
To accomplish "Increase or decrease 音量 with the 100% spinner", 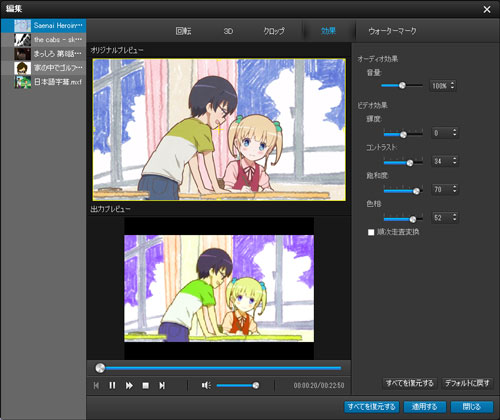I will 452,86.
